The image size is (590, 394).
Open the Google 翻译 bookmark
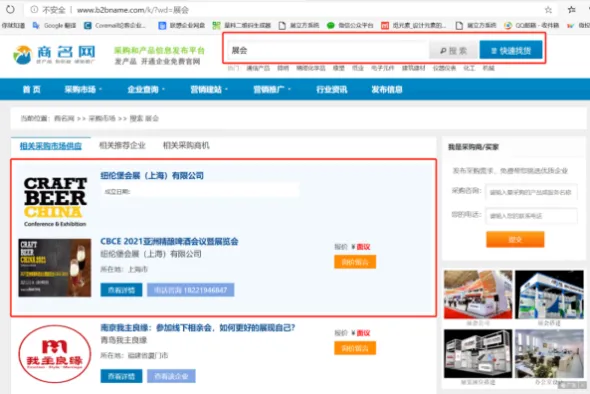tap(54, 25)
